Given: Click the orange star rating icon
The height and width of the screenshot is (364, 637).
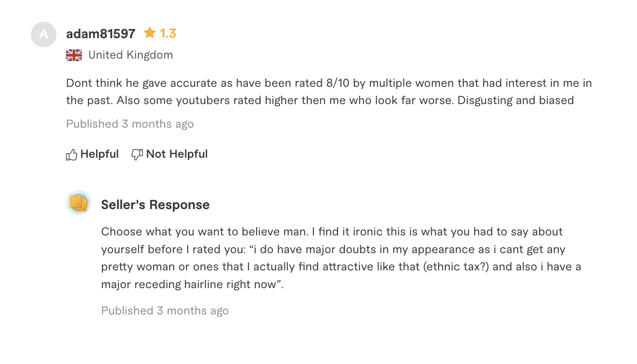Looking at the screenshot, I should pyautogui.click(x=150, y=33).
